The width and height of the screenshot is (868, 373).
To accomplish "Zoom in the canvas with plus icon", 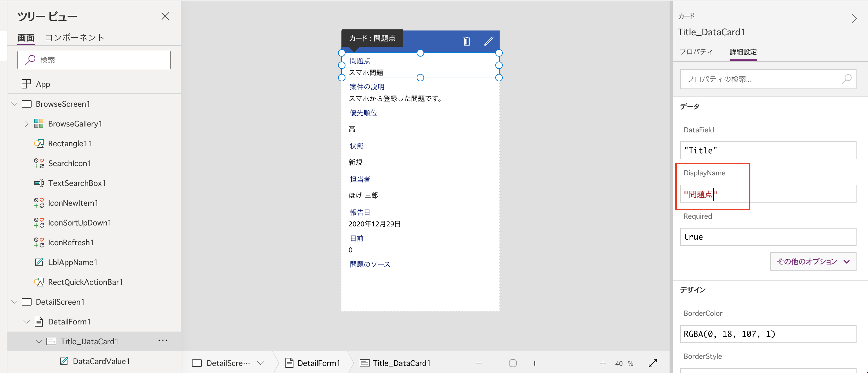I will 603,363.
